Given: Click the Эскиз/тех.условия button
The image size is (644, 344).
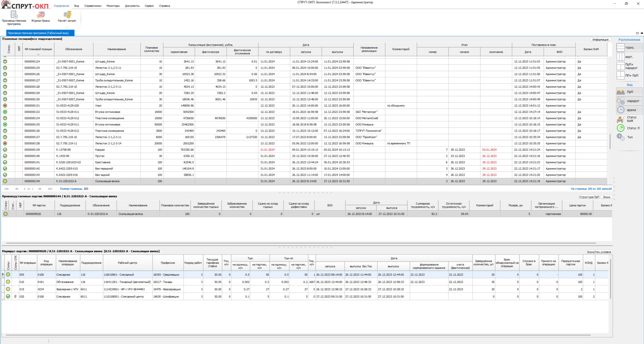Looking at the screenshot, I should [598, 252].
